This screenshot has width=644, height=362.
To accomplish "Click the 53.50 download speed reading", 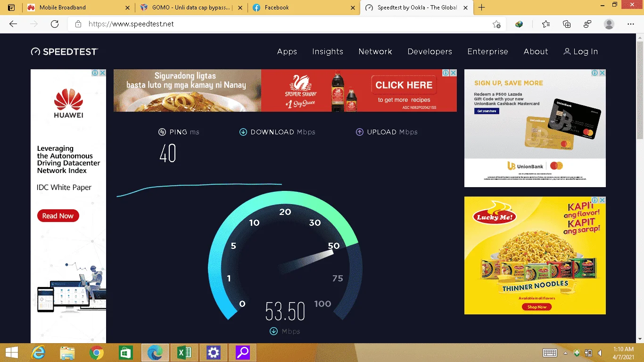I will (x=285, y=312).
